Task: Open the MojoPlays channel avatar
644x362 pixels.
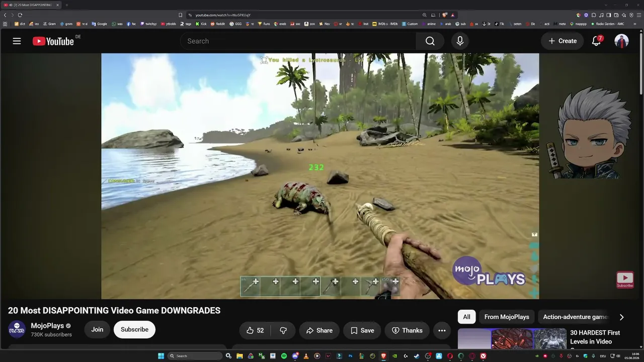Action: [17, 329]
